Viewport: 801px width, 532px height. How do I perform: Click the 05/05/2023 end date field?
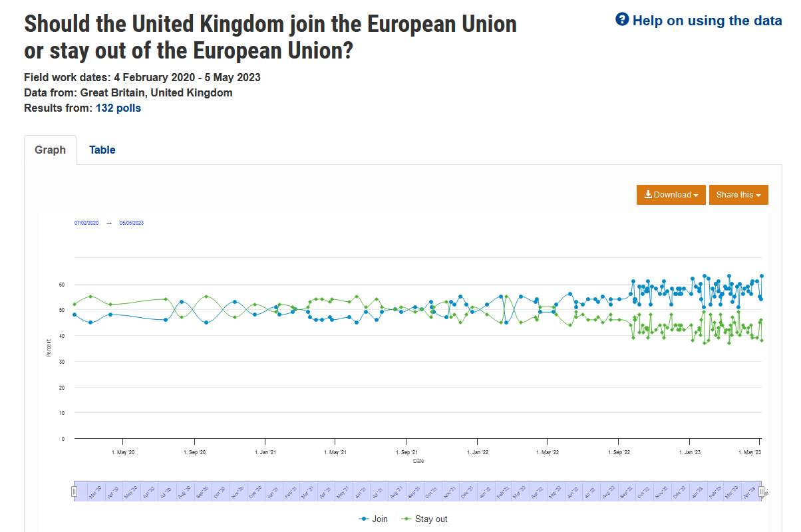point(132,223)
